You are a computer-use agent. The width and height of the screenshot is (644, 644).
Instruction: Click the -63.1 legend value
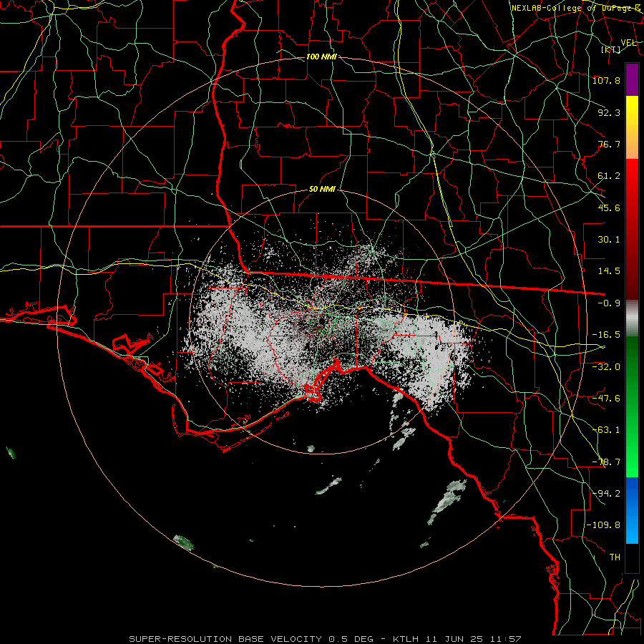click(x=606, y=430)
